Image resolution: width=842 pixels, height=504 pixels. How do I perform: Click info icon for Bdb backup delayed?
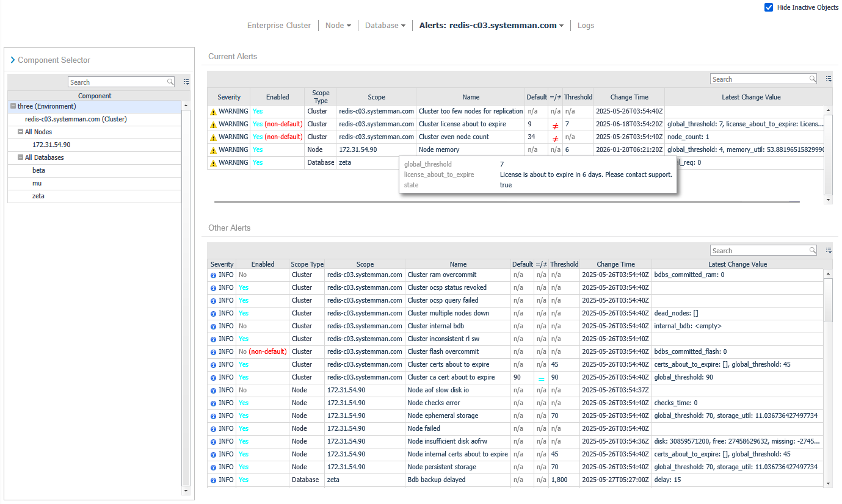(x=213, y=480)
